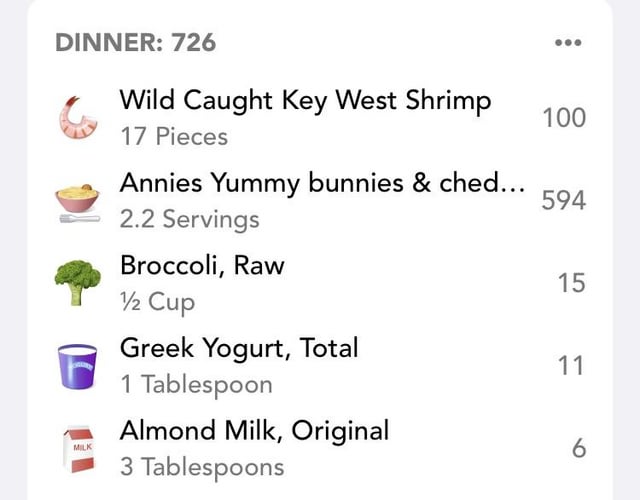Open the three-dot dinner options menu
Image resolution: width=640 pixels, height=500 pixels.
568,42
